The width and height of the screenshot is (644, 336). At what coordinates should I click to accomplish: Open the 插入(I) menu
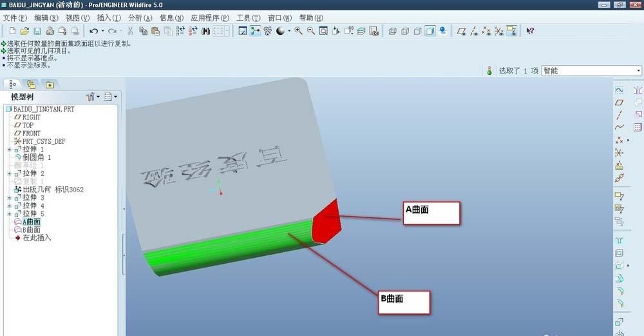click(x=109, y=18)
